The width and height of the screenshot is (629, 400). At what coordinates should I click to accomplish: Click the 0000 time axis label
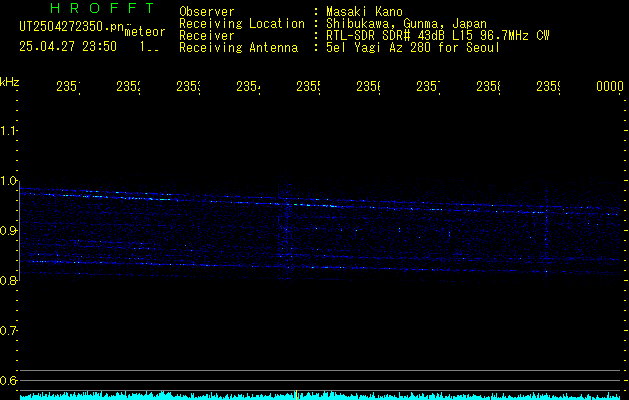tap(610, 87)
